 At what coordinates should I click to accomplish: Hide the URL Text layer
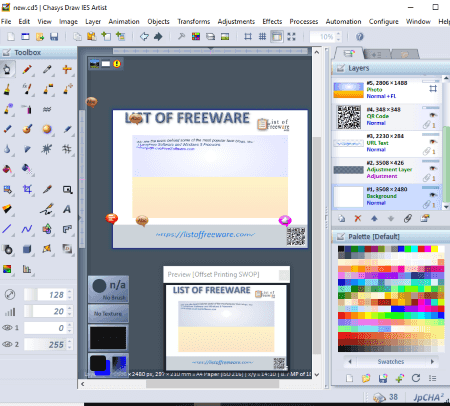pos(433,142)
